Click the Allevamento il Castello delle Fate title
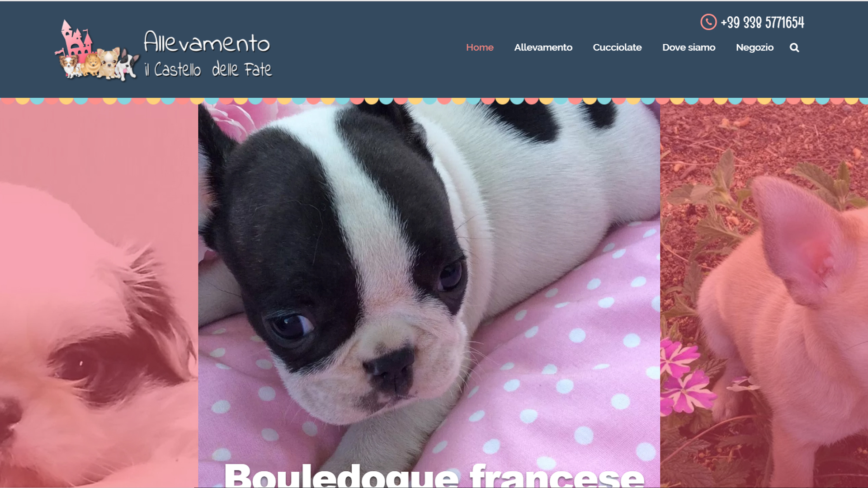The image size is (868, 488). coord(208,54)
